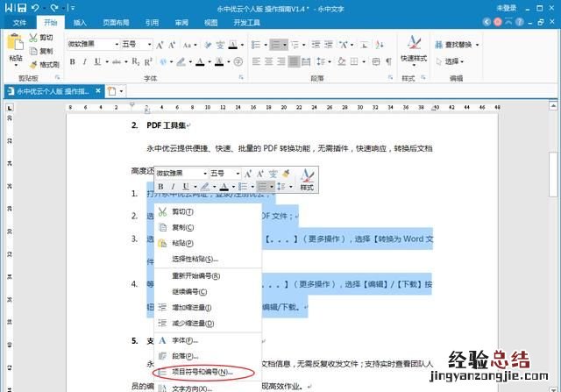Apply superscript R² formatting in ribbon

tap(148, 62)
